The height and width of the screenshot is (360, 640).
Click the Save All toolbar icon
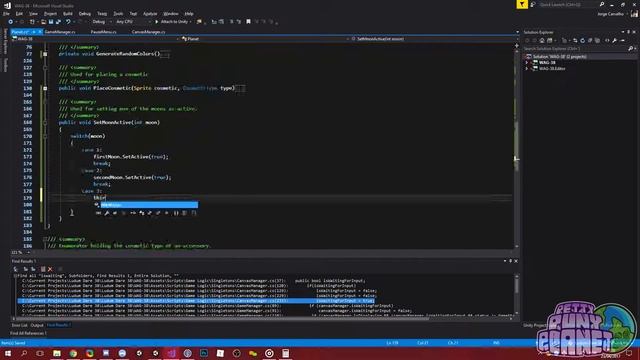pos(58,22)
